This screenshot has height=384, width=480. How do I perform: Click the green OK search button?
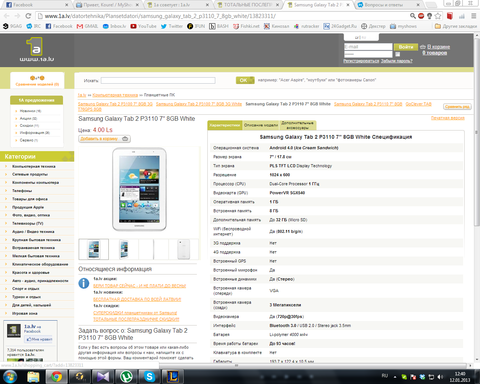(x=245, y=80)
